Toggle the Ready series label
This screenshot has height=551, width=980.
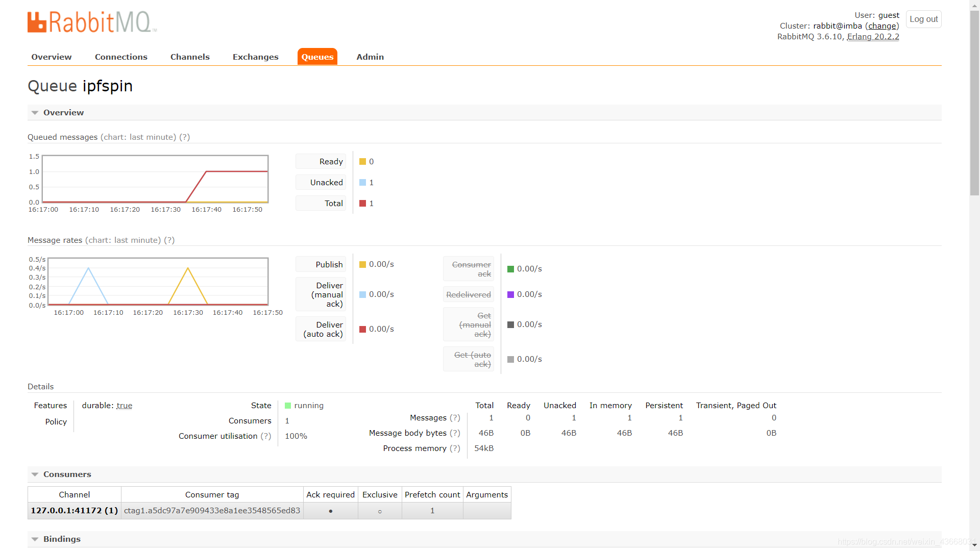tap(321, 161)
